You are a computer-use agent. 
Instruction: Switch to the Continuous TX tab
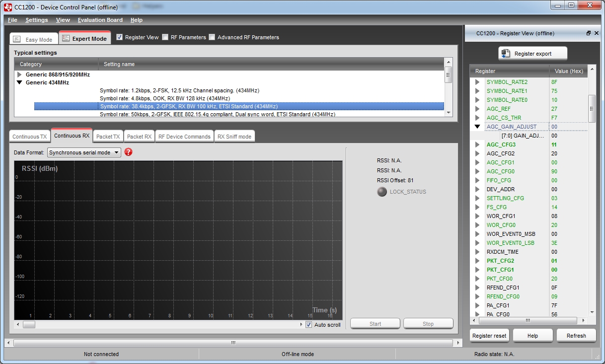[x=30, y=137]
